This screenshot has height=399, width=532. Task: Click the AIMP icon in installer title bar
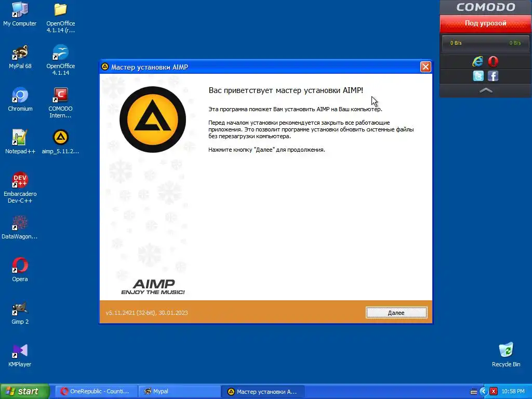pos(105,66)
